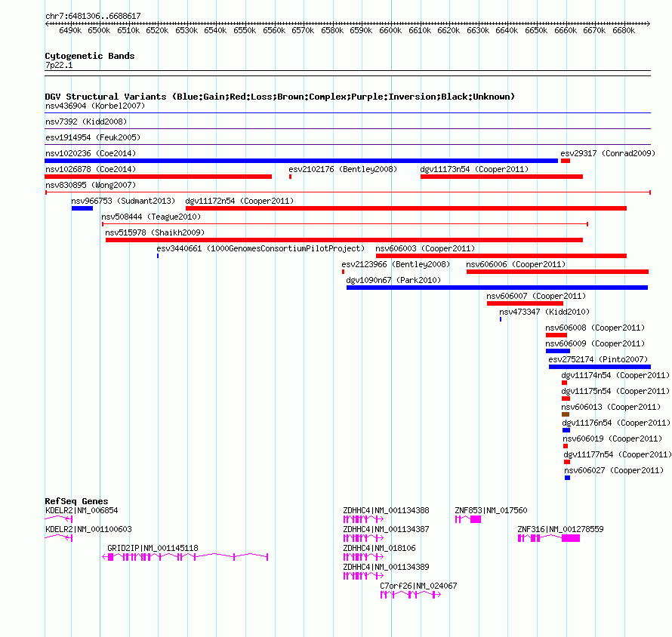Click the esv29317 (Conrad2009) label
The height and width of the screenshot is (637, 672).
(x=608, y=153)
